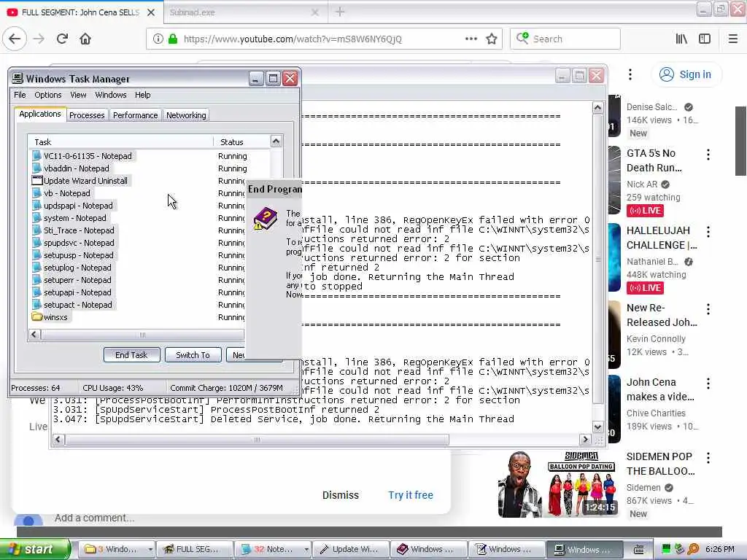Switch to the Networking tab
The image size is (747, 560).
(x=186, y=115)
